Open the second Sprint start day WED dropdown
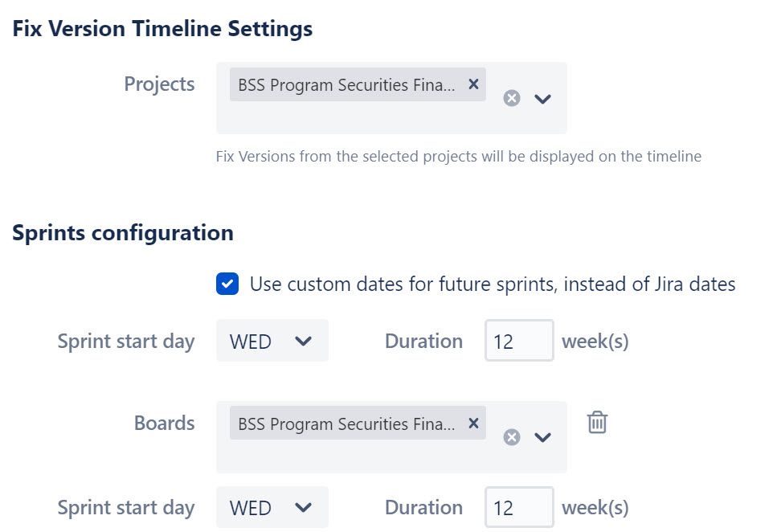The image size is (773, 532). pyautogui.click(x=272, y=507)
